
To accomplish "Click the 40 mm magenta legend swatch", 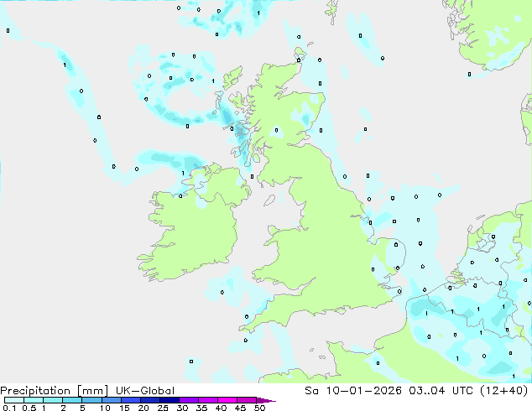I will [227, 400].
